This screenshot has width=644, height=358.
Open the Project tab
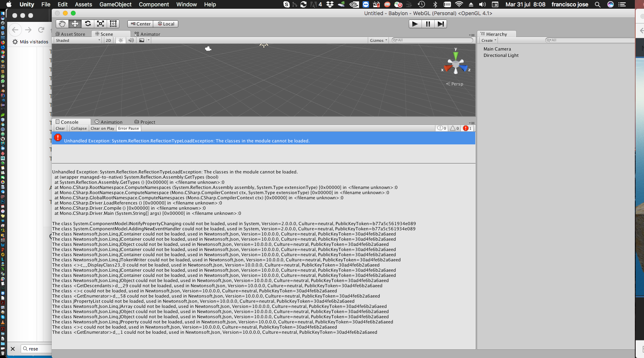(145, 122)
